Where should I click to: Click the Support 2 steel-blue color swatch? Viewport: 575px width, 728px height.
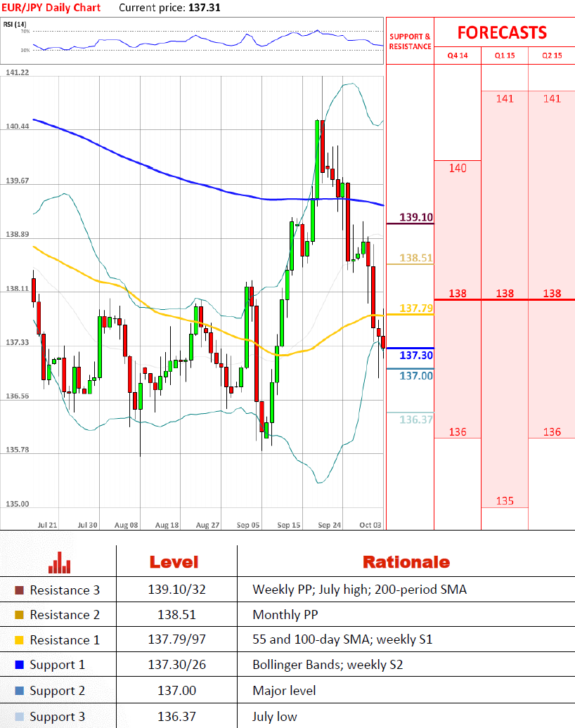pyautogui.click(x=19, y=690)
